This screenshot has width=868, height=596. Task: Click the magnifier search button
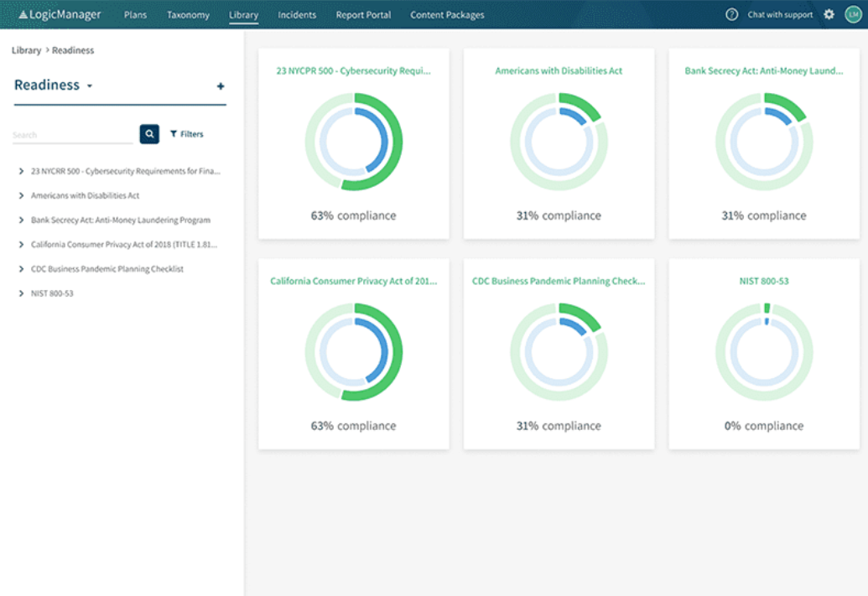point(149,134)
